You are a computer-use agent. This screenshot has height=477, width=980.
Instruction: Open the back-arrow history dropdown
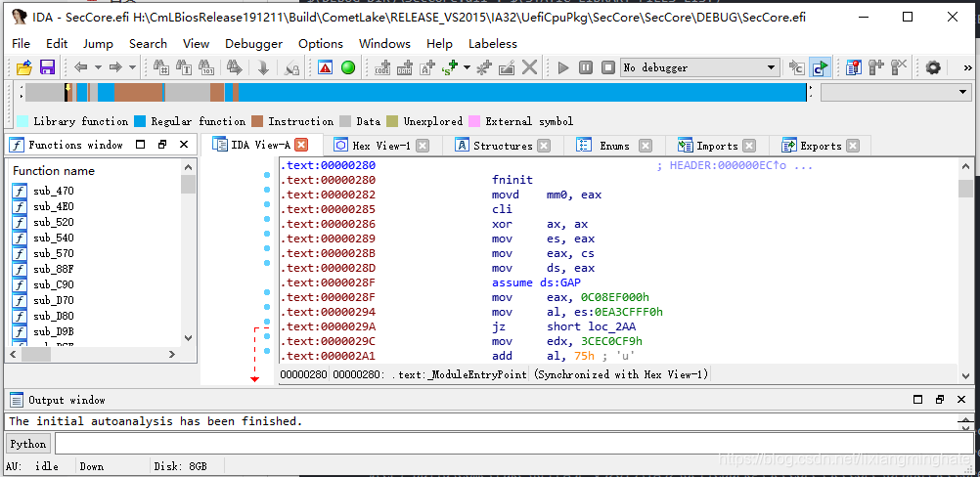tap(98, 67)
